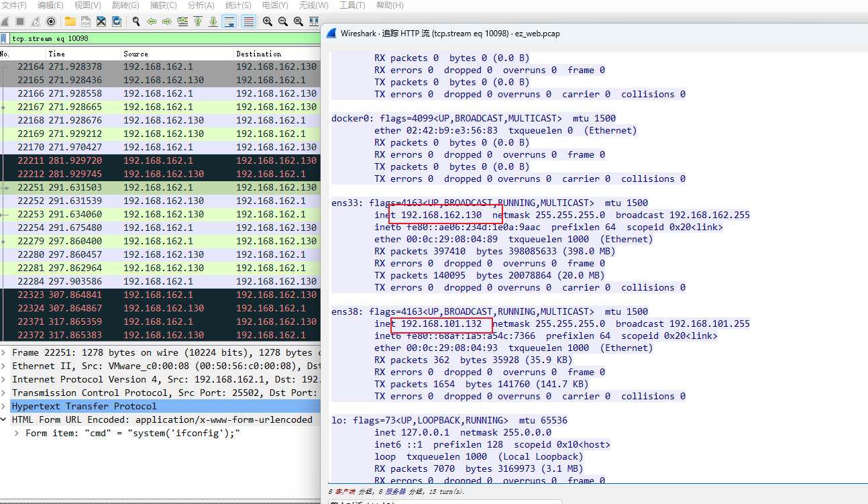
Task: Zoom in main window text icon
Action: tap(267, 21)
